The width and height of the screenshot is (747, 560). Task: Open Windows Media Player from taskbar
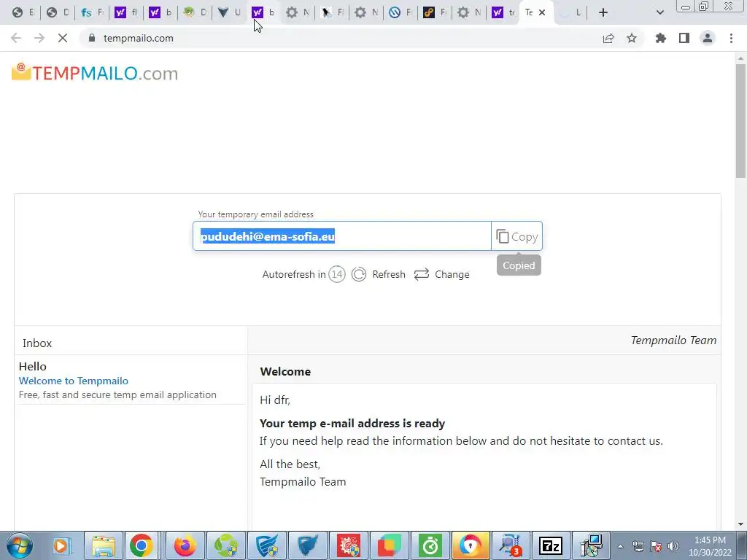[x=62, y=545]
